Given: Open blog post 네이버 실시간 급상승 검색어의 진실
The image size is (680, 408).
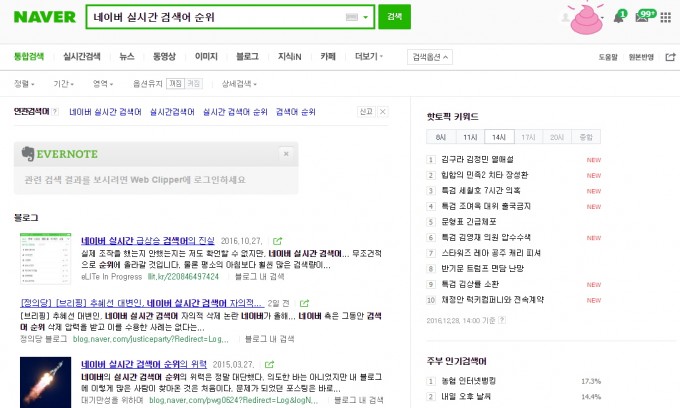Looking at the screenshot, I should click(x=148, y=241).
